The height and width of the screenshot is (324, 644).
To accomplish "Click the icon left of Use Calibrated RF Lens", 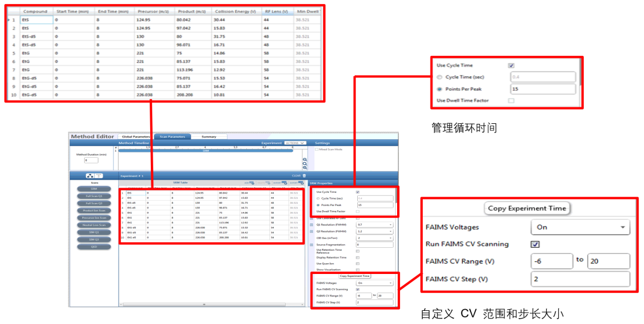I will [311, 218].
